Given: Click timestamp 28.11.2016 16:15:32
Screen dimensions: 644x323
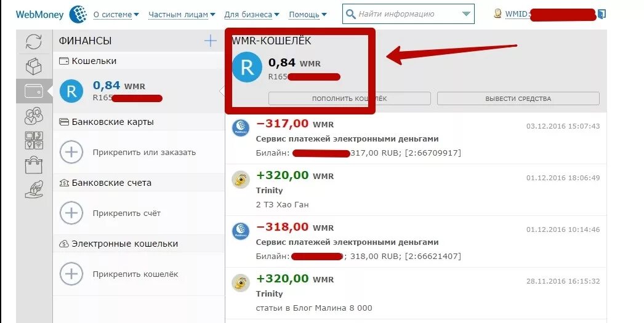Looking at the screenshot, I should coord(563,281).
